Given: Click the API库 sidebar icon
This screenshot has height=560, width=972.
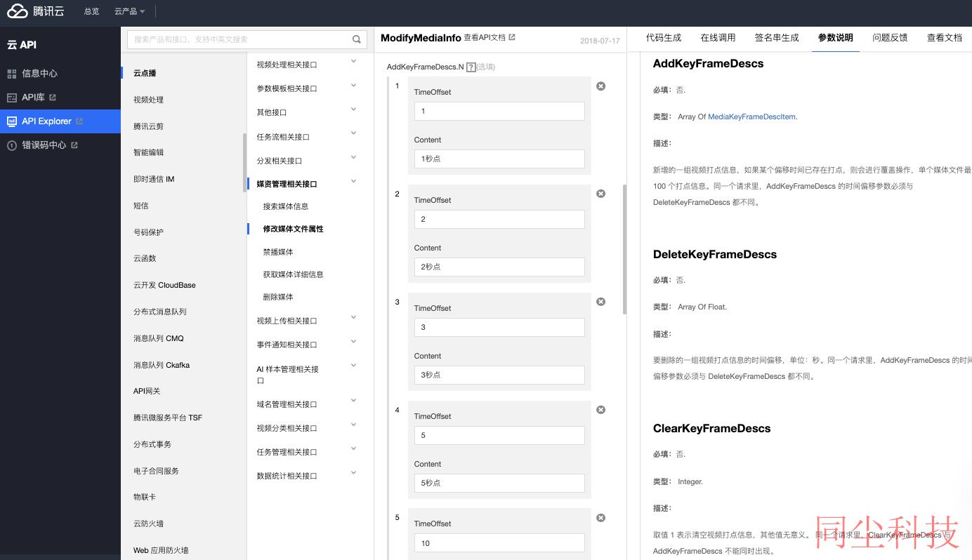Looking at the screenshot, I should [12, 98].
